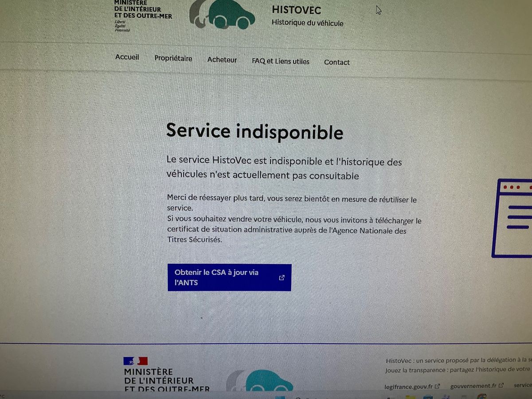Click the text 'Merci de réessayer plus tard'
This screenshot has width=532, height=399.
point(215,198)
